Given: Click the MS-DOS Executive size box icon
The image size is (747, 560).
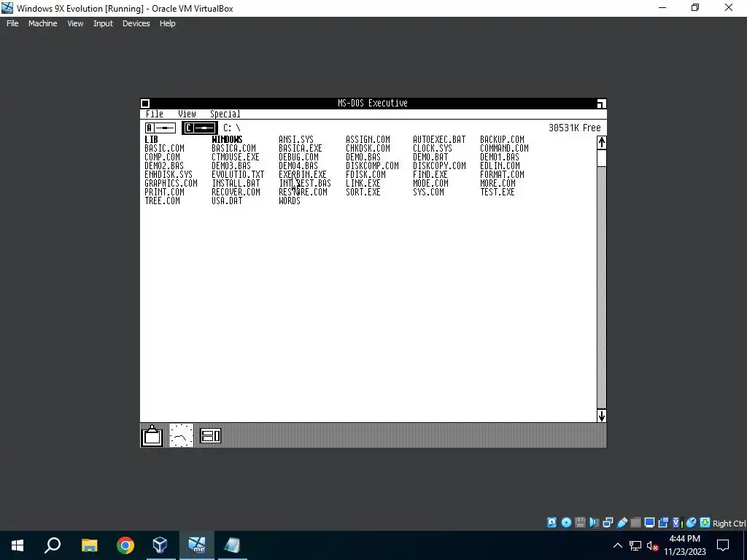Looking at the screenshot, I should (601, 104).
